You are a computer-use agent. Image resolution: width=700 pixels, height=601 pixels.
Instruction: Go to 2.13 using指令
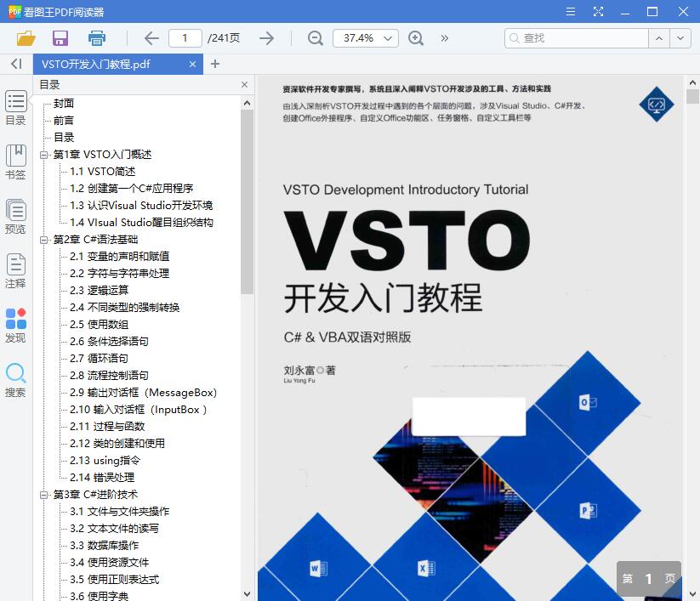105,461
